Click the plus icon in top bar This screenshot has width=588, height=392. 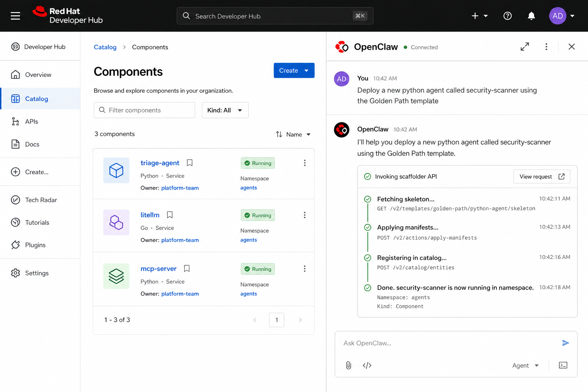tap(475, 16)
